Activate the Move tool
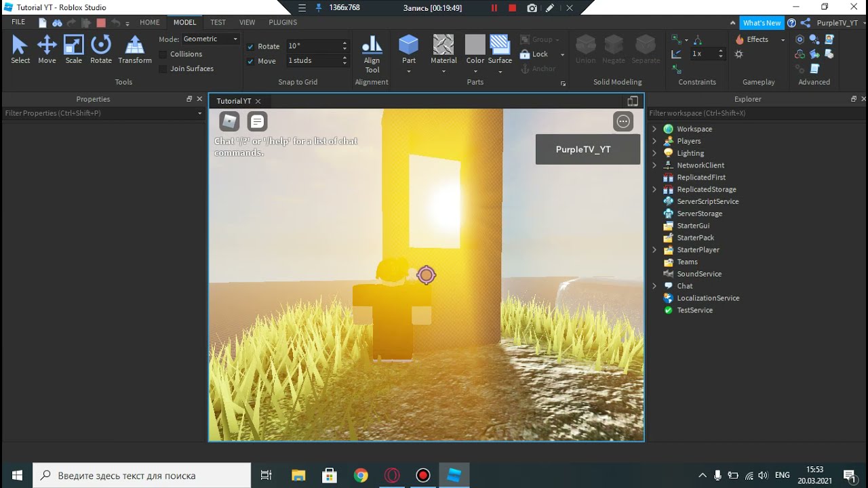The height and width of the screenshot is (488, 868). pos(47,49)
